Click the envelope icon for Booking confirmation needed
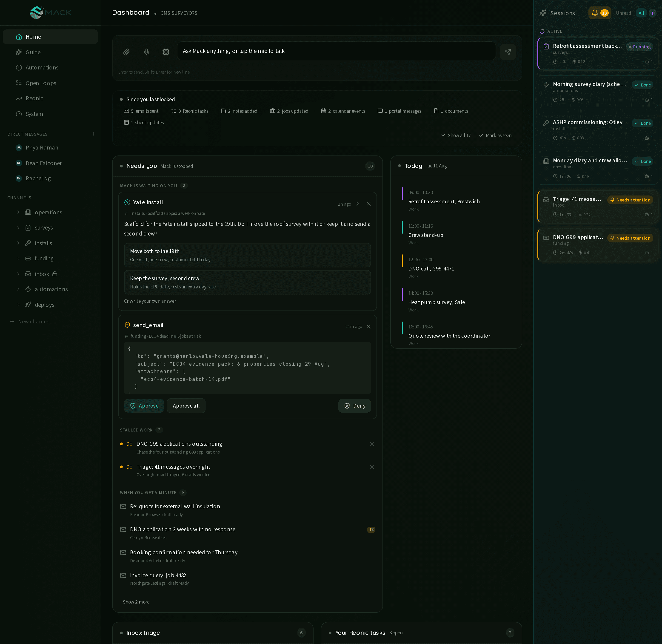 coord(123,552)
